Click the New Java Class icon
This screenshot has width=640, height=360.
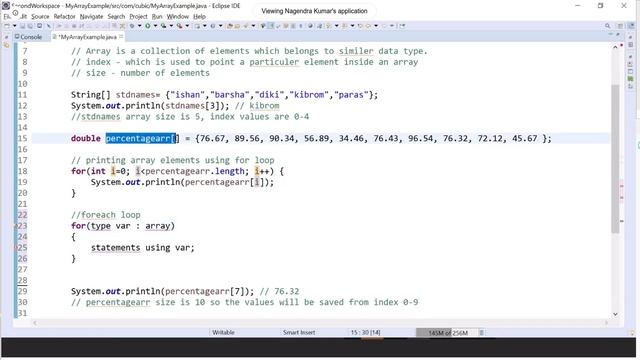[x=213, y=26]
